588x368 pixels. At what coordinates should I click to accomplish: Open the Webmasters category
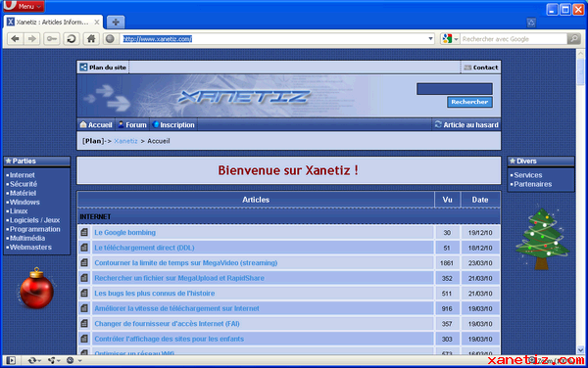[x=30, y=247]
